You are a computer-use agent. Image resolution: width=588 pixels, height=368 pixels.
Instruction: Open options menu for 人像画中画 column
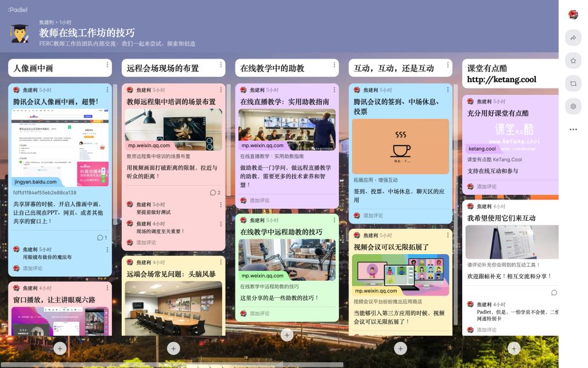tap(107, 65)
